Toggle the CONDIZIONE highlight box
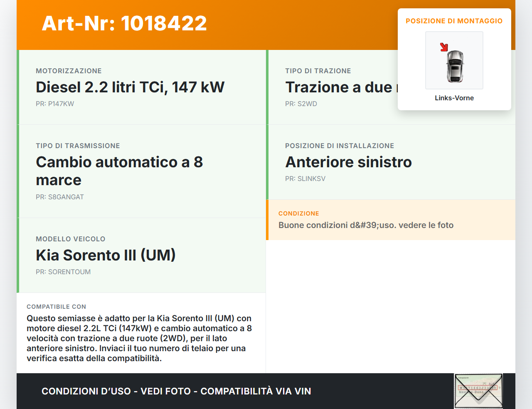532x409 pixels. pos(391,220)
